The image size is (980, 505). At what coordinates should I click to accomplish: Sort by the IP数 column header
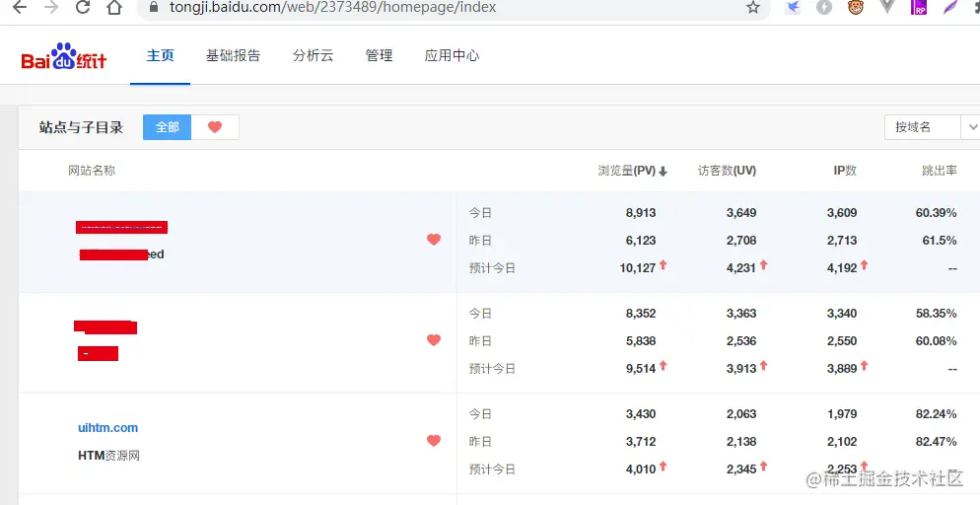(845, 171)
